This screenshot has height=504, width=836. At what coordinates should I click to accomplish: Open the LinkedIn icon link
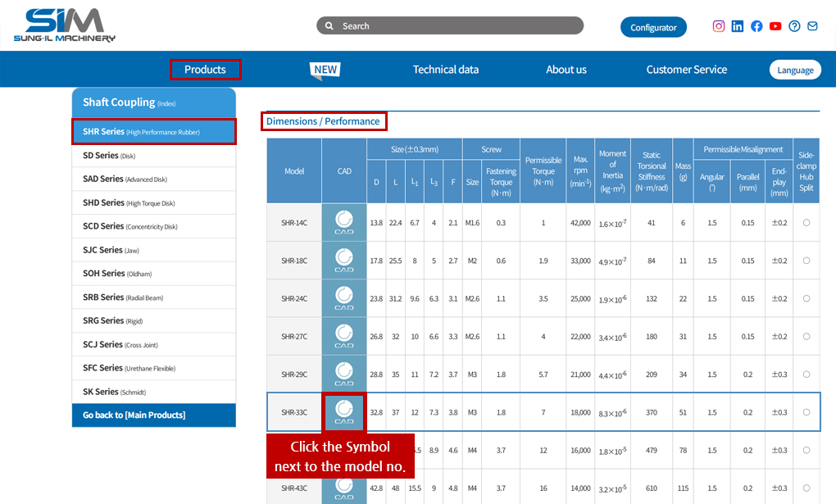coord(738,26)
